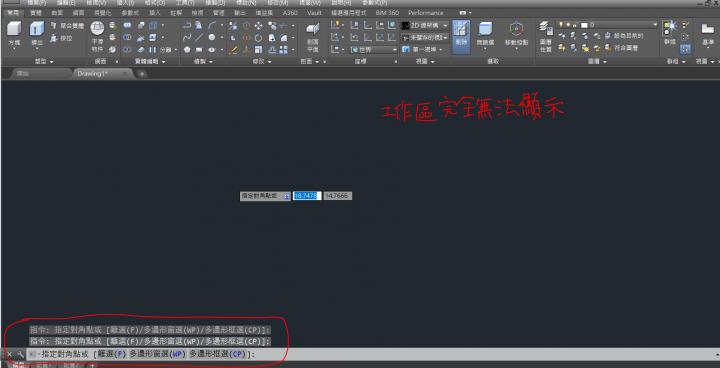
Task: Select the Move tool in Modify panel
Action: pos(259,26)
